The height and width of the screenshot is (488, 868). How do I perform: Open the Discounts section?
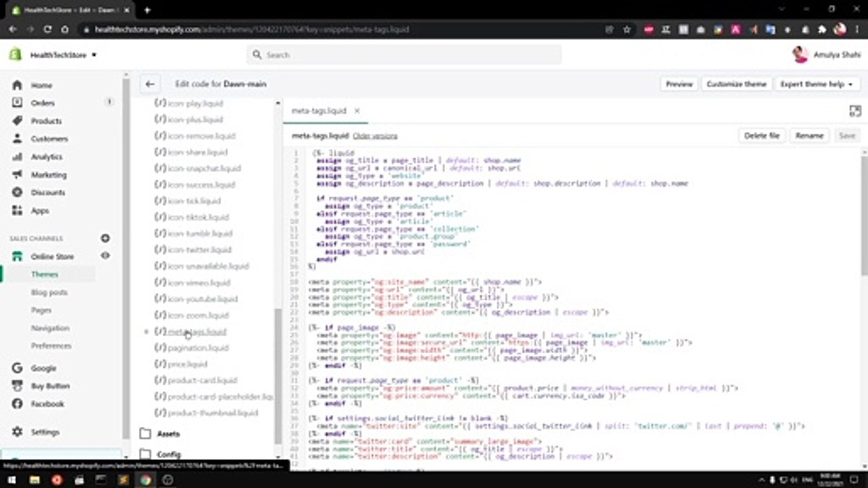48,192
